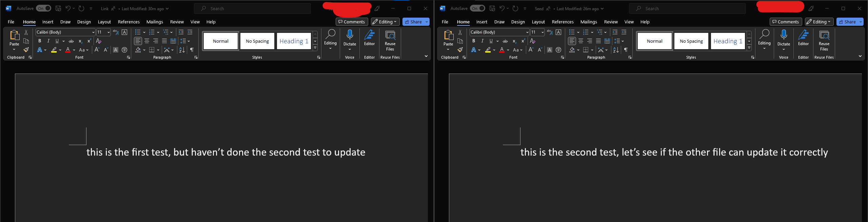This screenshot has height=222, width=868.
Task: Toggle Italic in the Link document window
Action: (x=48, y=41)
